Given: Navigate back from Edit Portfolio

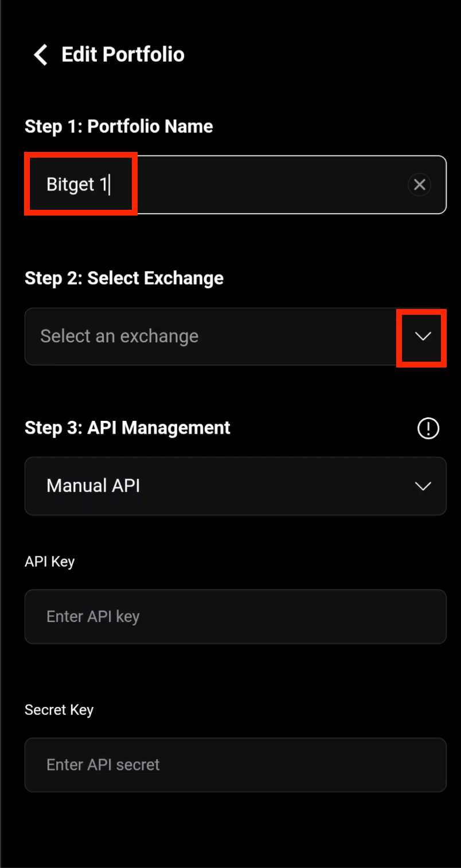Looking at the screenshot, I should (39, 54).
